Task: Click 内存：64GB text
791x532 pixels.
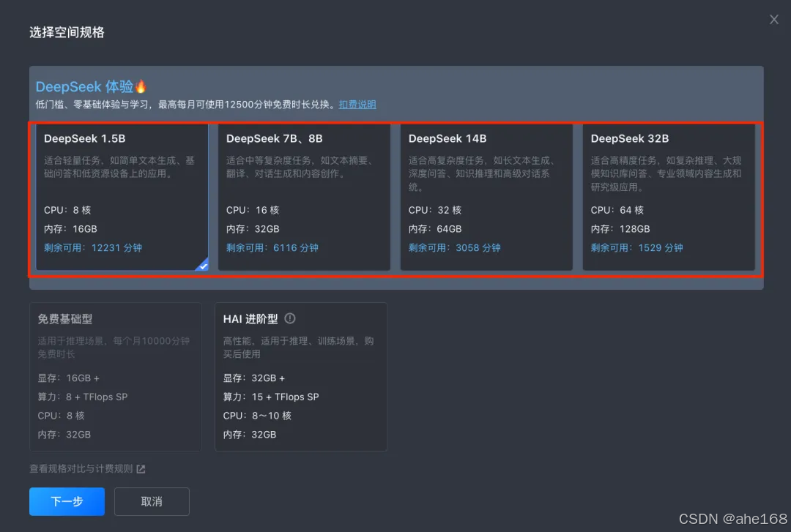Action: click(435, 229)
